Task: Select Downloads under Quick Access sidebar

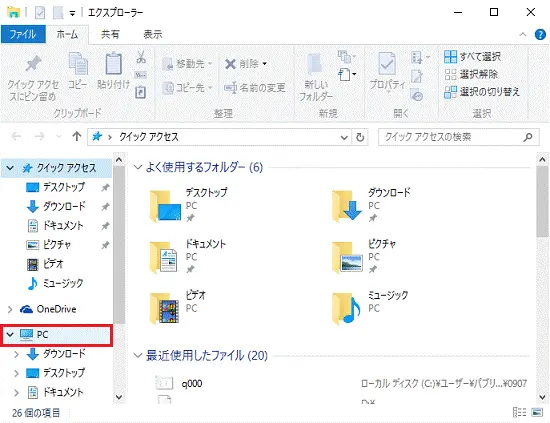Action: tap(63, 206)
